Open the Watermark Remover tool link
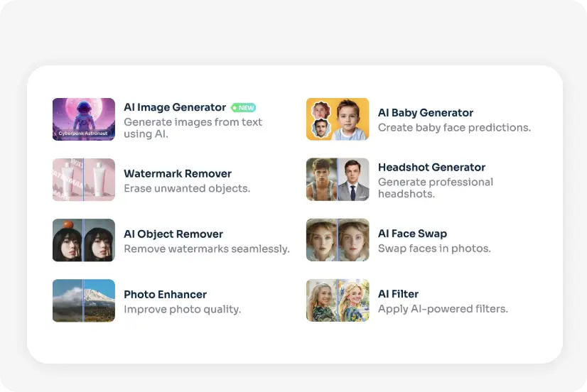This screenshot has width=587, height=392. click(178, 173)
